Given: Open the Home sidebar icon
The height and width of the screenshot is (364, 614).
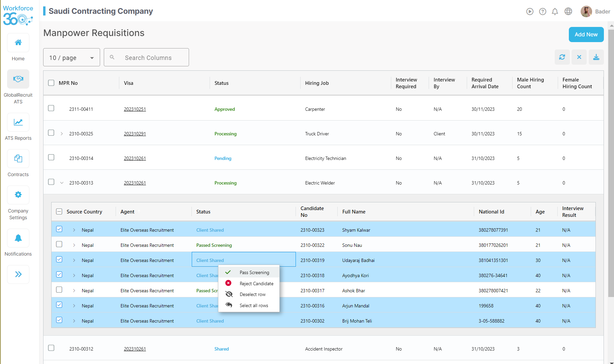Looking at the screenshot, I should tap(18, 43).
